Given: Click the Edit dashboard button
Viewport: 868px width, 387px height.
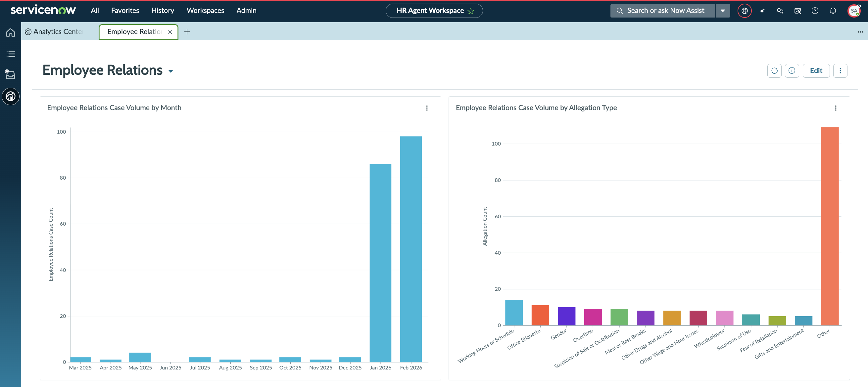Looking at the screenshot, I should pos(816,71).
